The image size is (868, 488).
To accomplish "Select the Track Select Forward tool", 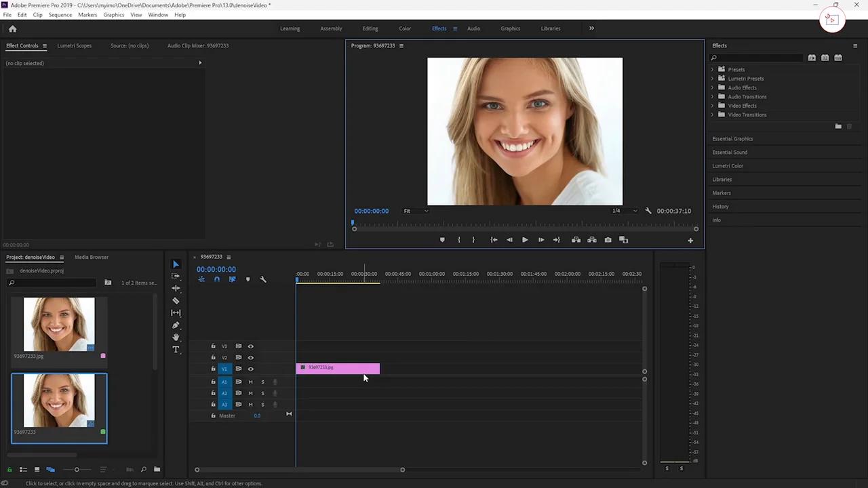I will tap(176, 277).
